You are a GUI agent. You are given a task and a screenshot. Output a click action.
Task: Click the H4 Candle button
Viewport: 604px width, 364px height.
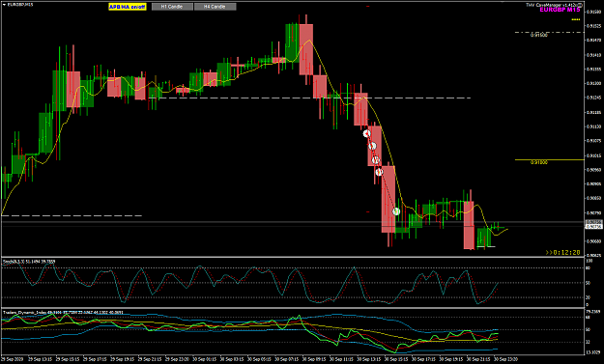(215, 7)
